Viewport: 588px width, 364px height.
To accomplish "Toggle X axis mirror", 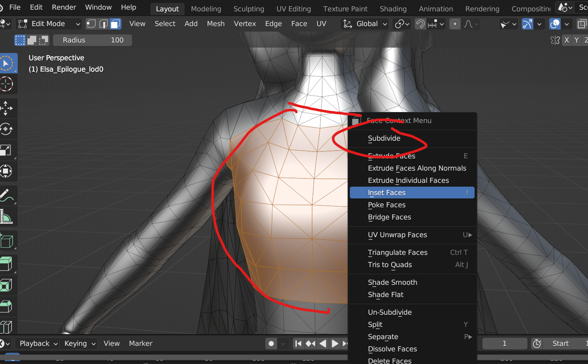I will pos(567,40).
